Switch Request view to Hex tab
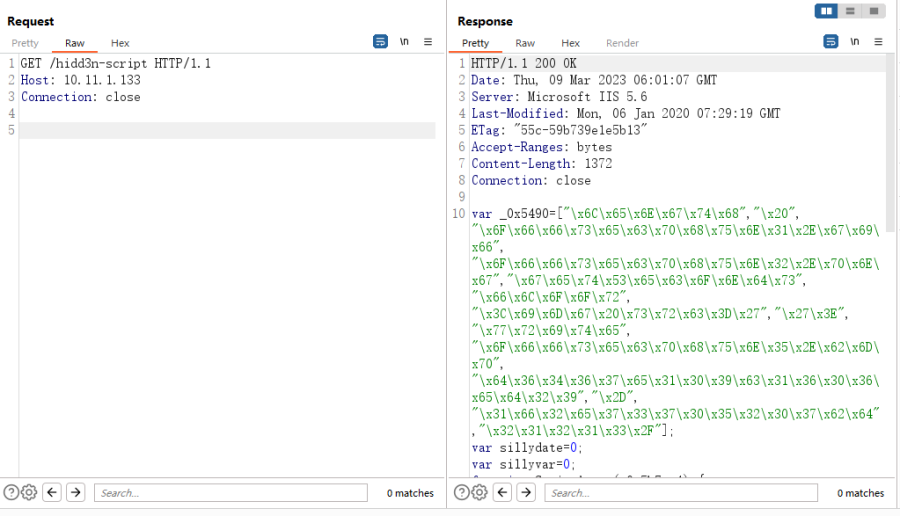The height and width of the screenshot is (516, 900). [x=120, y=43]
